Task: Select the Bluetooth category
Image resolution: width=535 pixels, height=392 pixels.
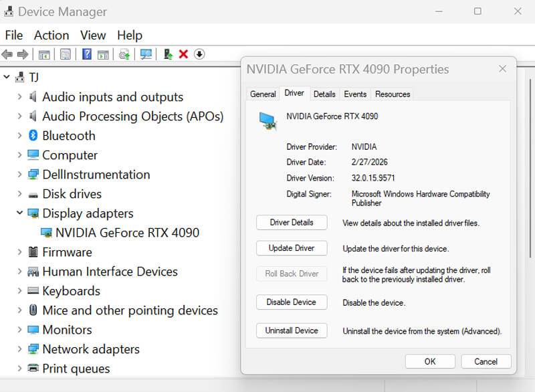Action: point(68,135)
